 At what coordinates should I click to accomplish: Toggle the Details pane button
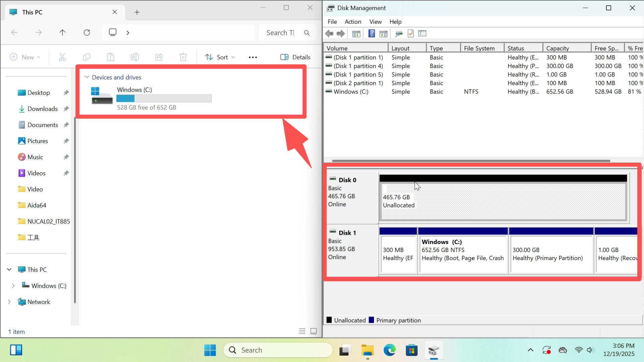coord(295,57)
